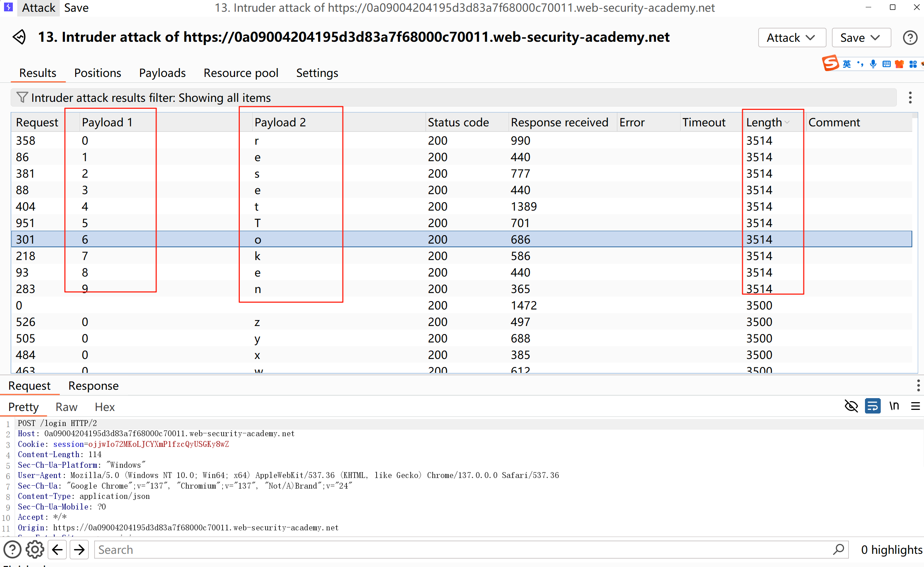Toggle hide non-printable eye icon

[x=851, y=406]
